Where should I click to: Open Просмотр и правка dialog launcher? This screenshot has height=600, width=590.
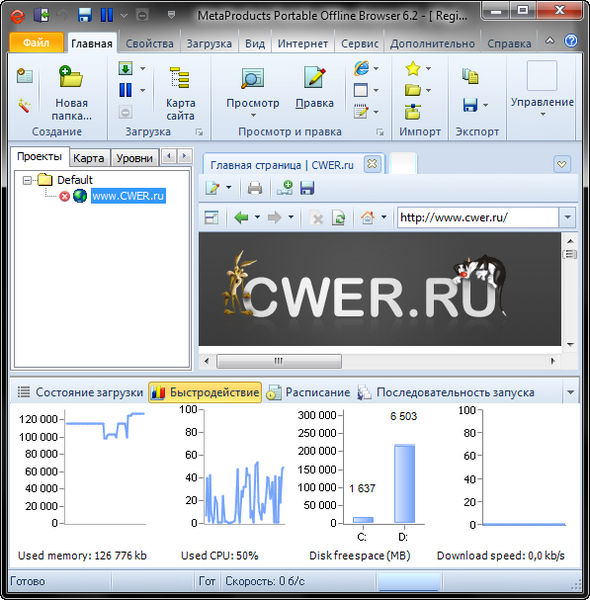(x=380, y=132)
